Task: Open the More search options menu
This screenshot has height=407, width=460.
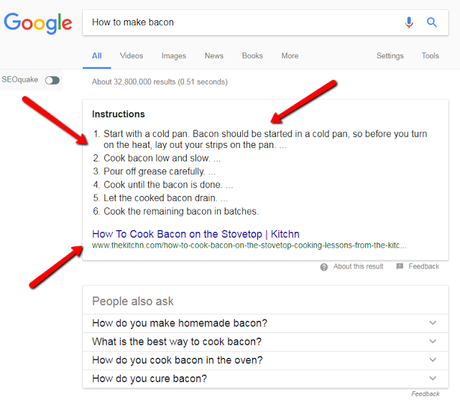Action: click(290, 56)
